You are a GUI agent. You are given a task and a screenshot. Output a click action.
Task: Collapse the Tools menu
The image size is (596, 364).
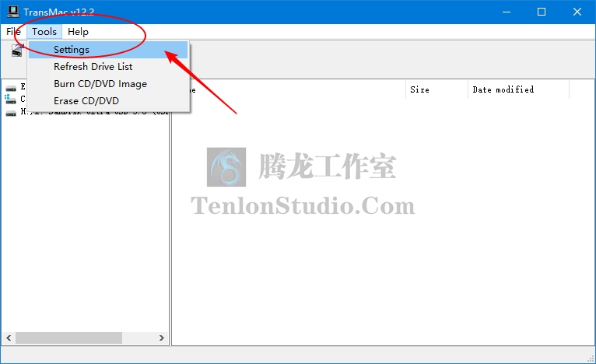click(44, 32)
